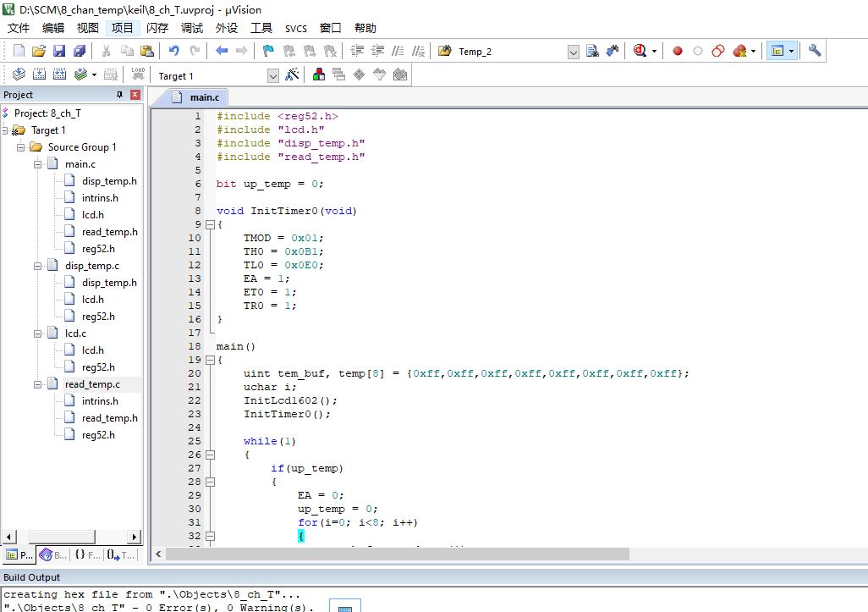Open Manage Project Items

click(x=318, y=74)
